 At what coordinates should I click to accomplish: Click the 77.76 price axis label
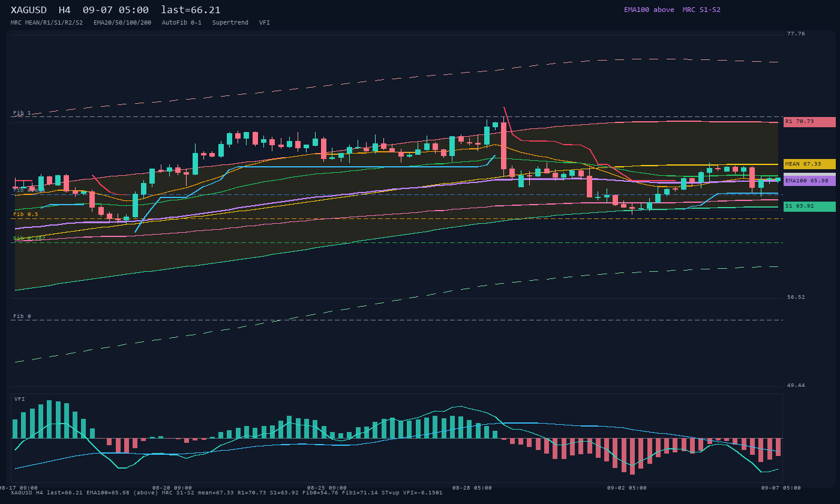796,34
